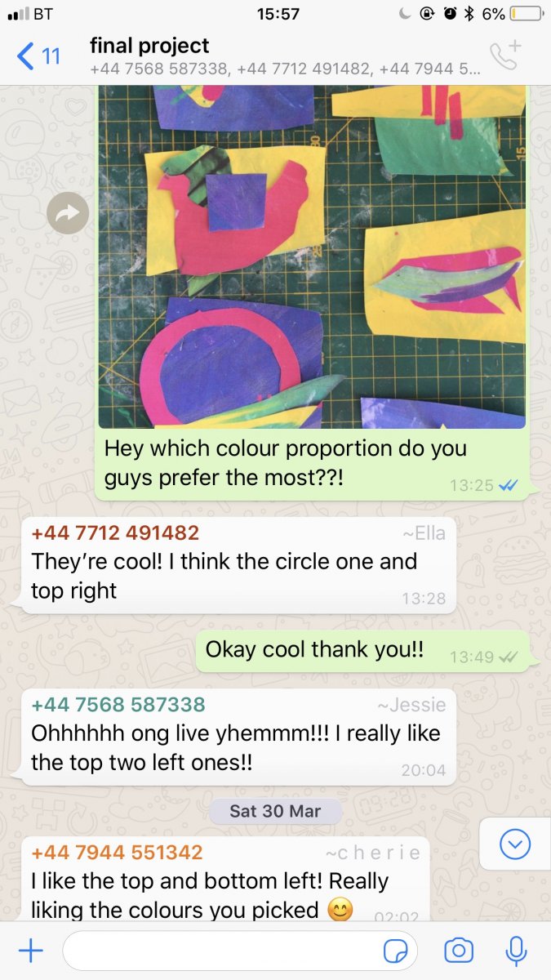This screenshot has width=551, height=980.
Task: Forward the shared image using arrow button
Action: pyautogui.click(x=68, y=213)
